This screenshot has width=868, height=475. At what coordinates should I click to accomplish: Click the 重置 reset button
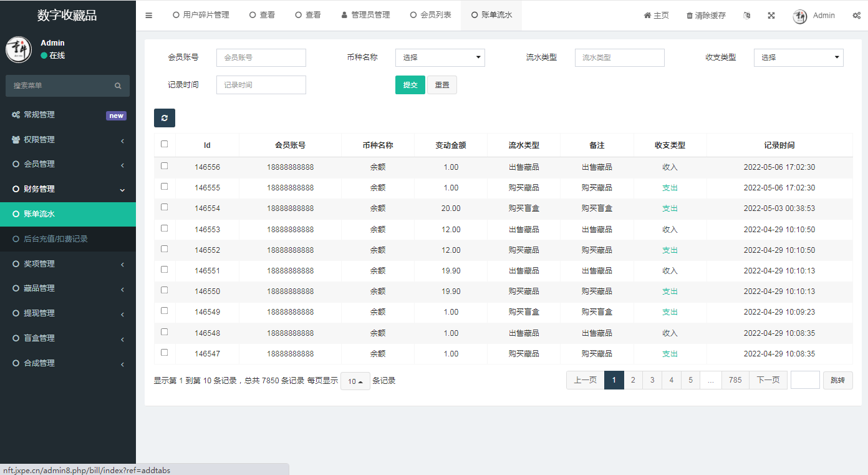442,86
